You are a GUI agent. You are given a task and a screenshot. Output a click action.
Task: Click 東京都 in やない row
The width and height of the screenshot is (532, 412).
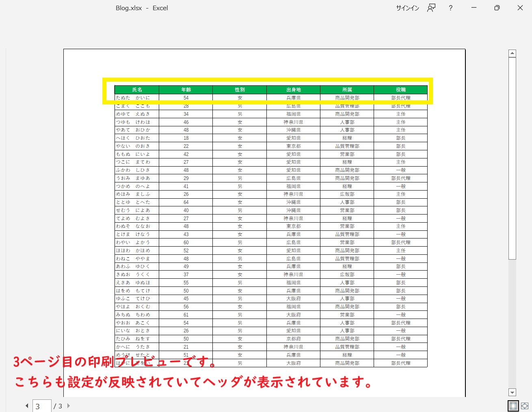(x=293, y=146)
